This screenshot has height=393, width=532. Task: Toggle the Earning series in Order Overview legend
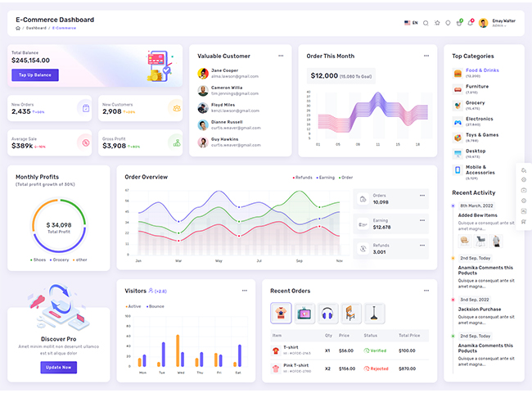[x=325, y=177]
